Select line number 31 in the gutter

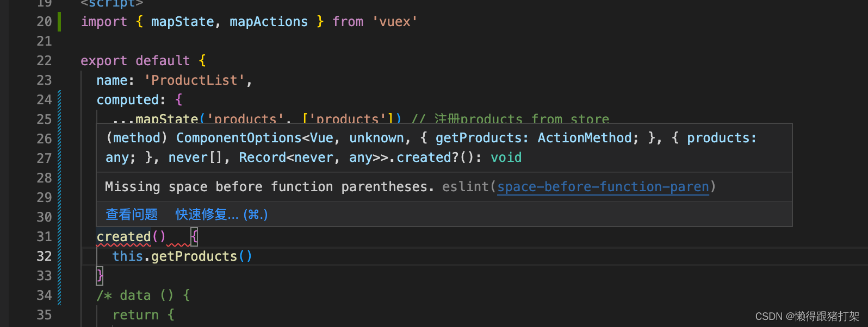44,236
